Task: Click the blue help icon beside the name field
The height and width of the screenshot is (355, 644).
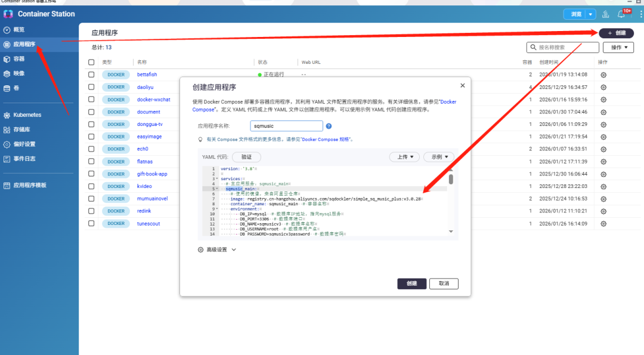Action: tap(329, 126)
